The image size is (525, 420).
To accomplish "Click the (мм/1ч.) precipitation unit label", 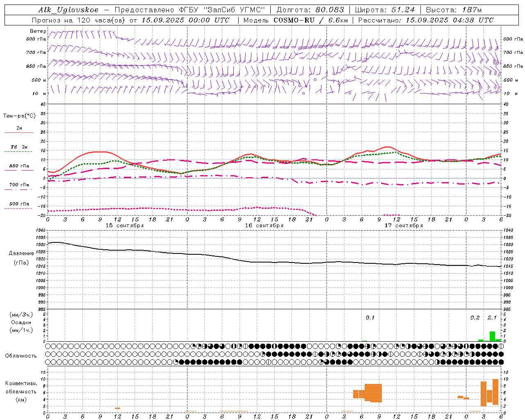I will coord(21,330).
